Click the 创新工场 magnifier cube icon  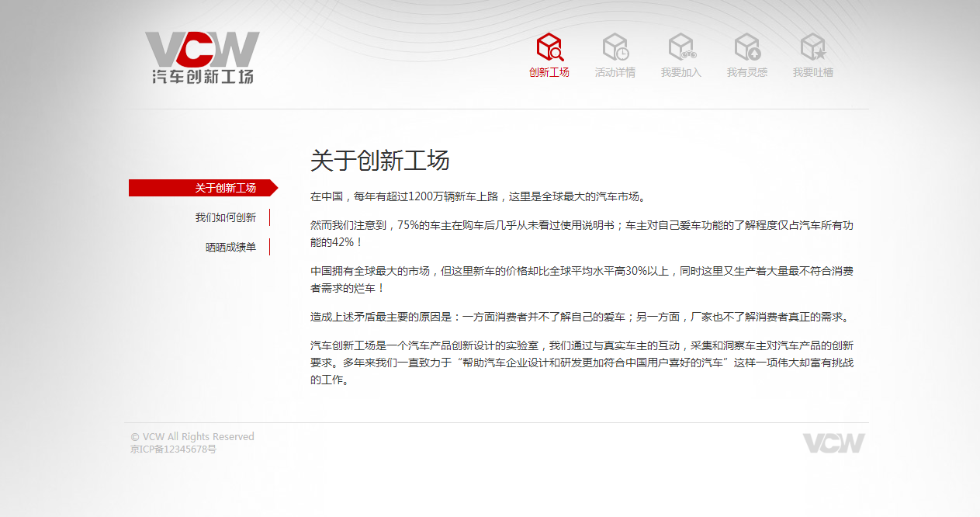(x=551, y=45)
